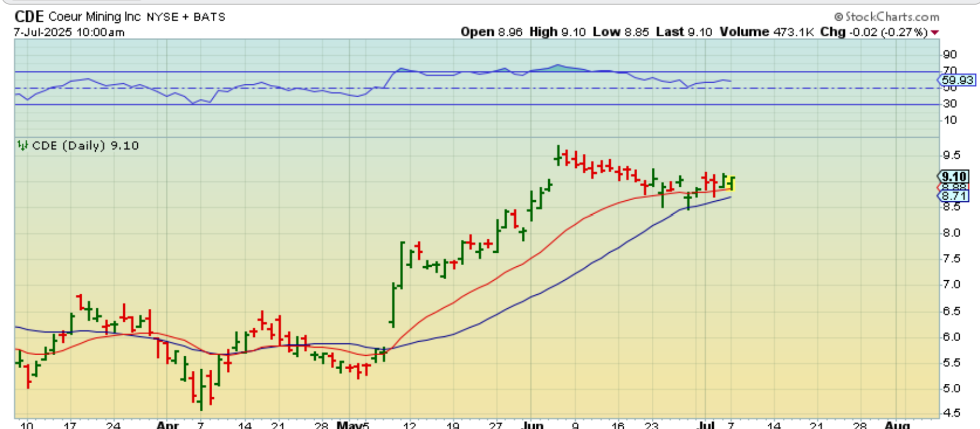980x429 pixels.
Task: Click the 9.5 price axis label
Action: pos(951,155)
